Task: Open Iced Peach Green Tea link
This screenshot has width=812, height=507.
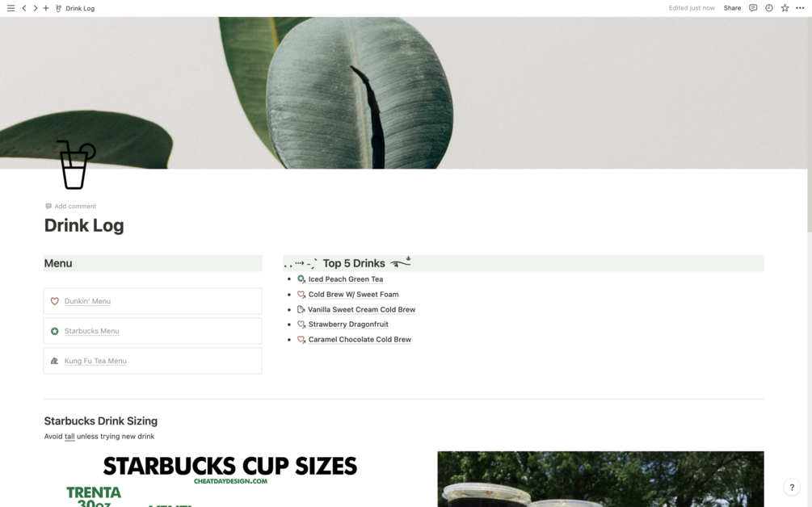Action: 346,279
